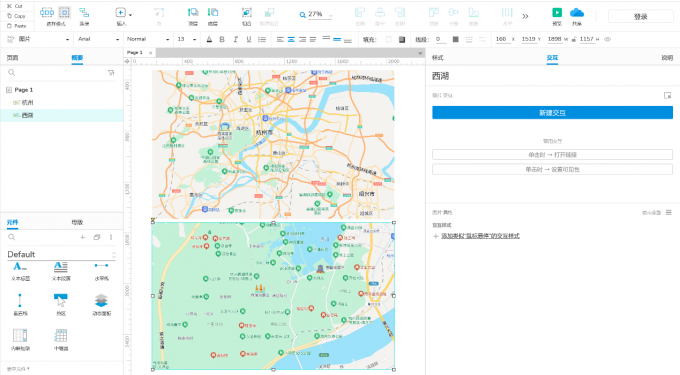This screenshot has height=375, width=680.
Task: Click the Insert plus icon
Action: tap(121, 13)
